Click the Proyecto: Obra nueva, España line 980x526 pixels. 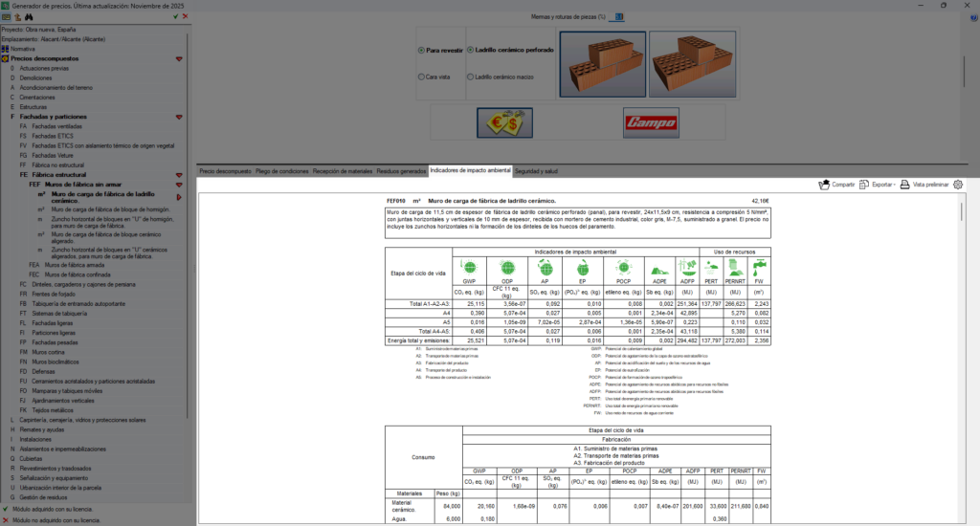click(x=38, y=30)
